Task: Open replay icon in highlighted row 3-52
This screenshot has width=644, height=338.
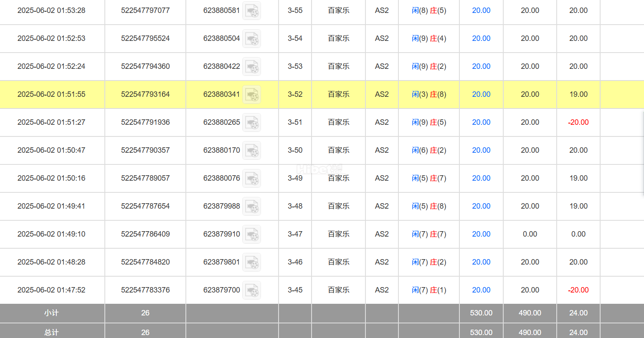Action: click(x=252, y=95)
